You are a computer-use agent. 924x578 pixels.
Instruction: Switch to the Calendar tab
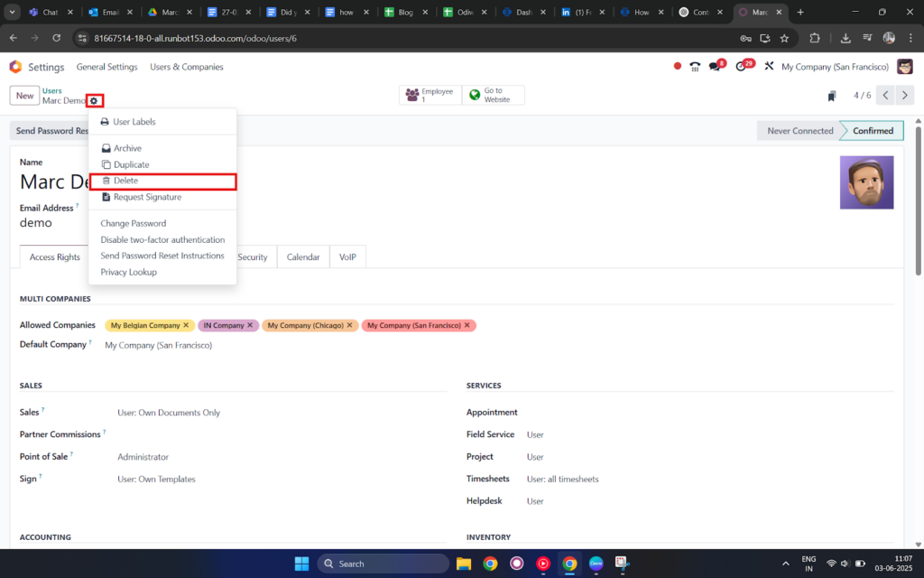[303, 256]
